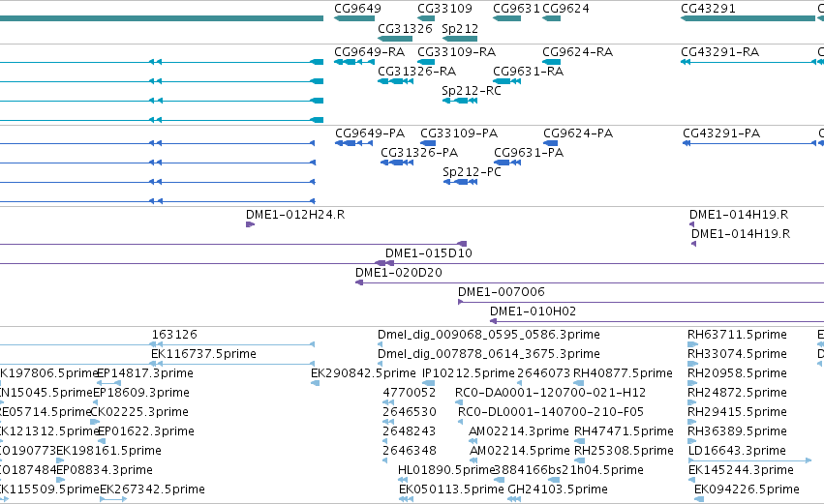The image size is (824, 504).
Task: Open the CG31326 gene label
Action: pyautogui.click(x=405, y=28)
